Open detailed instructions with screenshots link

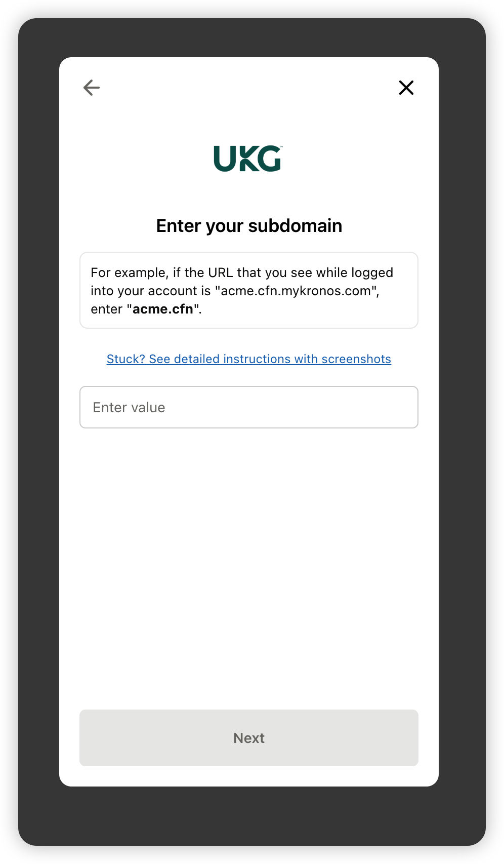coord(248,359)
